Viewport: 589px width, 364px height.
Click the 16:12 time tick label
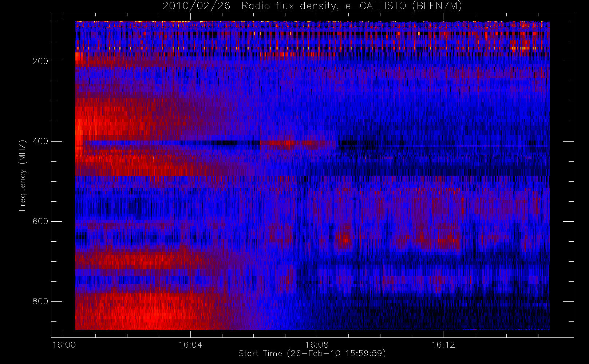click(443, 345)
